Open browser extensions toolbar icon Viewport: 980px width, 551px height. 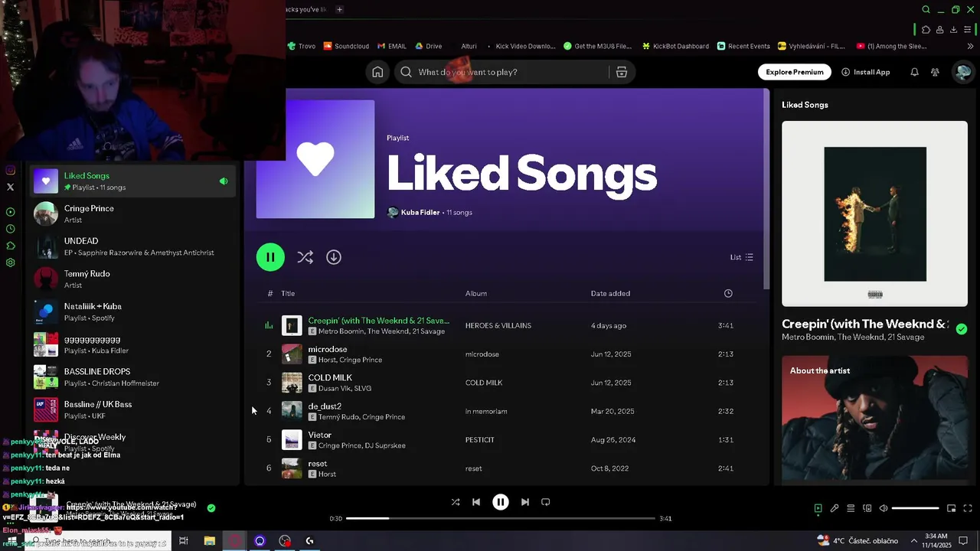(x=926, y=30)
